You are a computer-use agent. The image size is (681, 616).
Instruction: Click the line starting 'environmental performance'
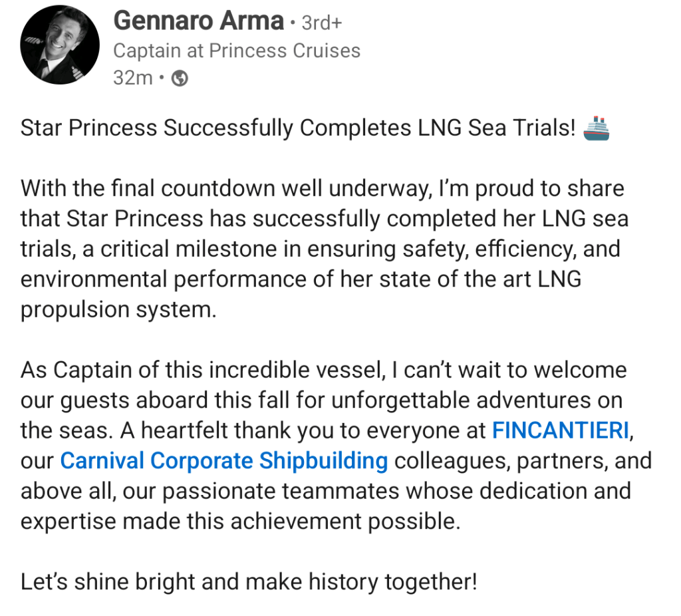click(x=301, y=279)
